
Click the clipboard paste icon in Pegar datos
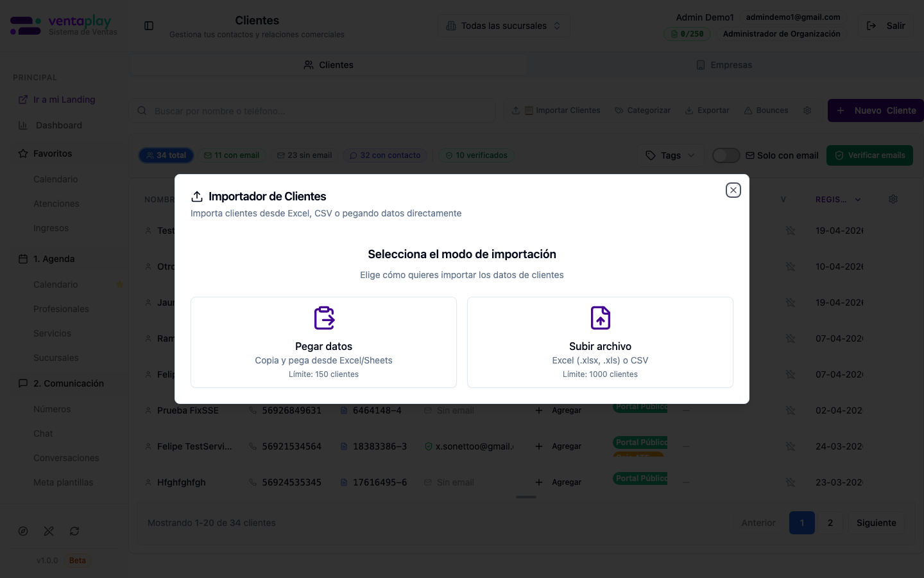pos(324,318)
